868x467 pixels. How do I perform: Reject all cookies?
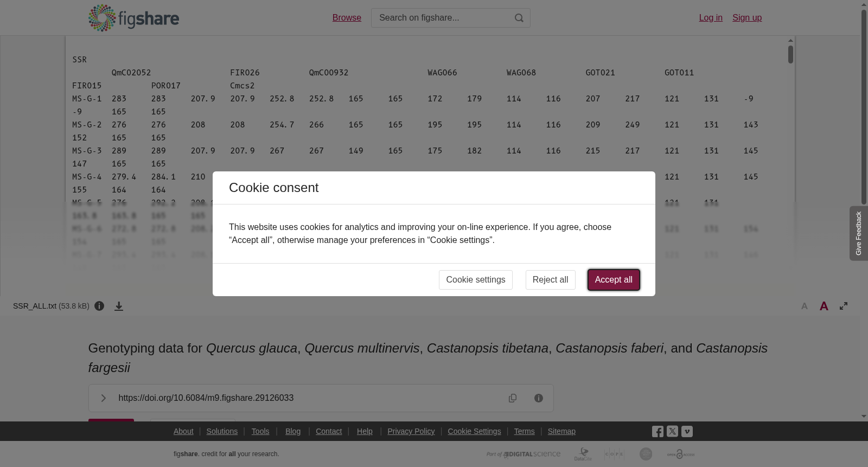(550, 280)
